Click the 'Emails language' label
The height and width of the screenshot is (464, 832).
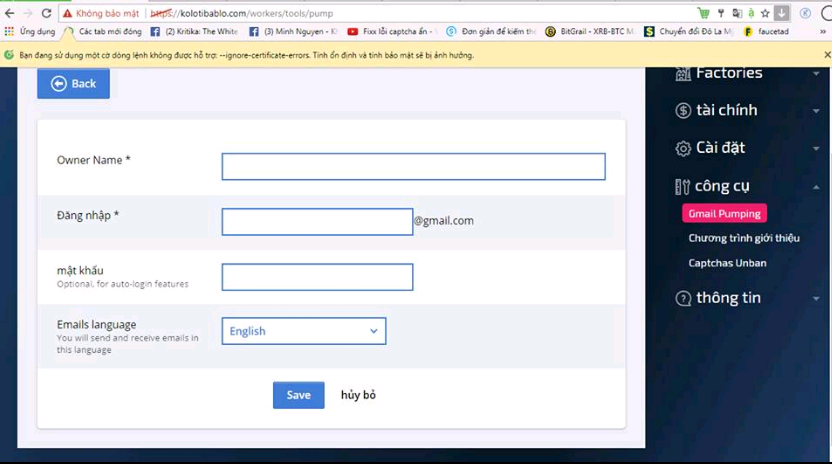pyautogui.click(x=97, y=324)
